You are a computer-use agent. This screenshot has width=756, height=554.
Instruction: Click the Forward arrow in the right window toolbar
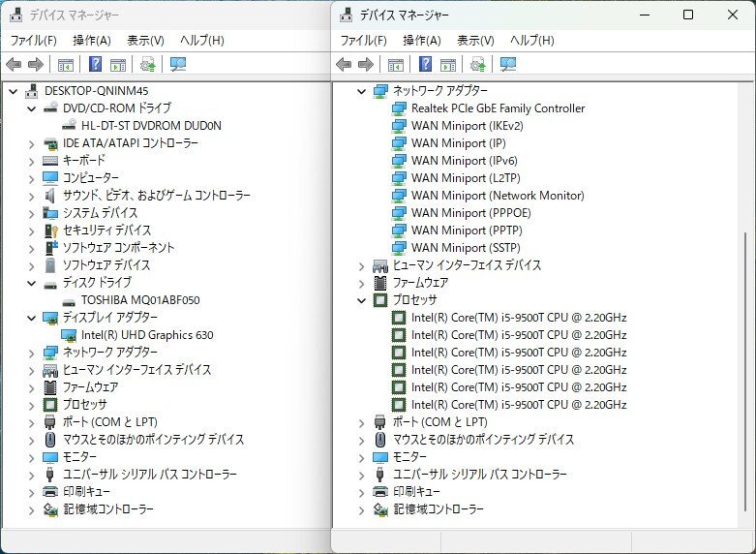coord(366,65)
